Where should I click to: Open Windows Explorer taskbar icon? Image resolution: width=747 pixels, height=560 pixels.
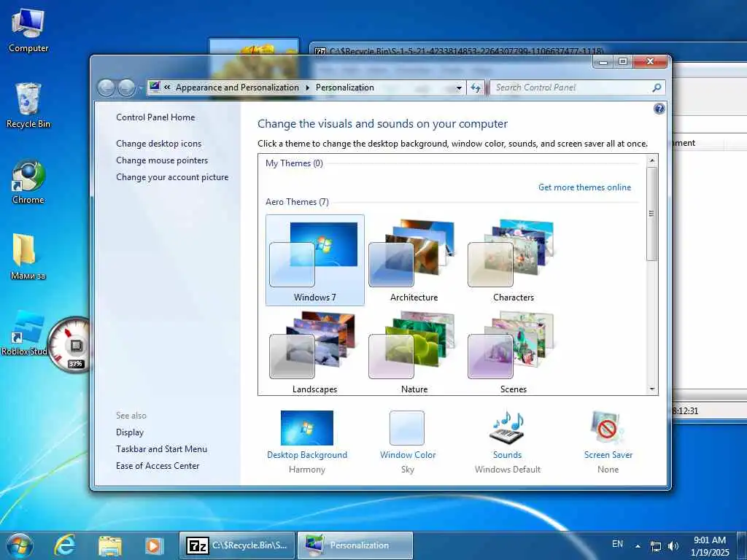109,546
